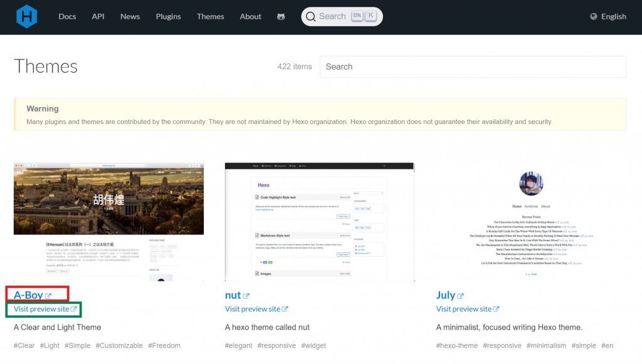The height and width of the screenshot is (364, 642).
Task: Select the Themes nav item
Action: (x=210, y=16)
